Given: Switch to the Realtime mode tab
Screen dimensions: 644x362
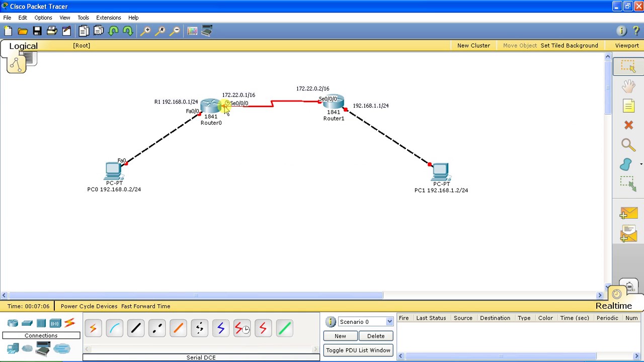Looking at the screenshot, I should pos(613,306).
